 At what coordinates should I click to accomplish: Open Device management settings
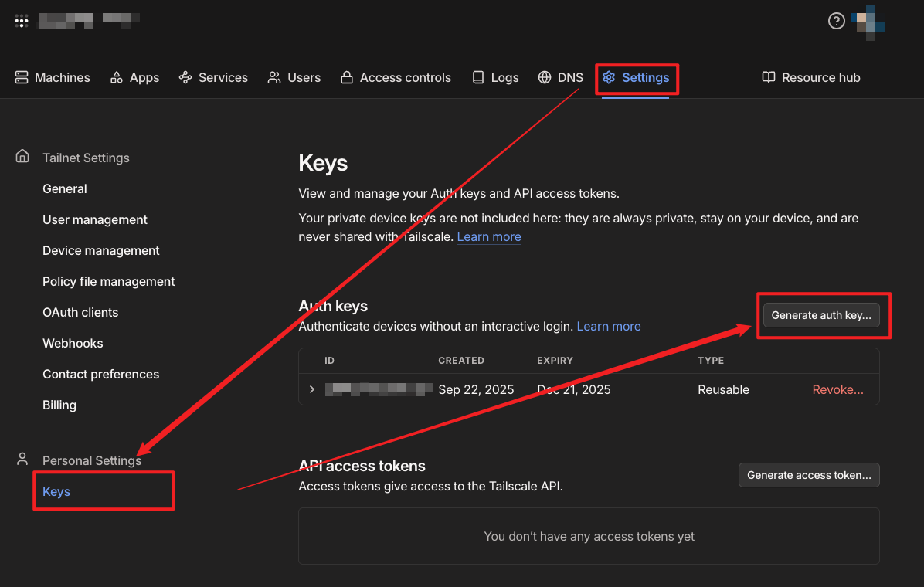click(x=100, y=250)
